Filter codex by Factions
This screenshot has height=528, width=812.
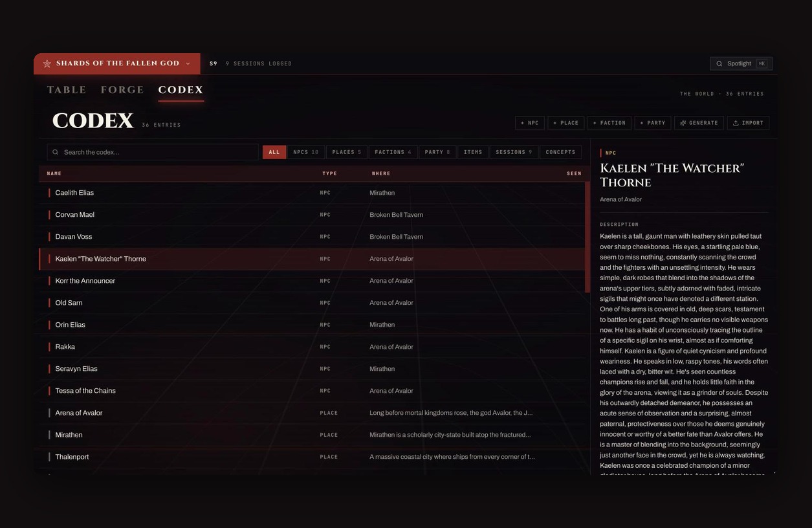click(393, 152)
